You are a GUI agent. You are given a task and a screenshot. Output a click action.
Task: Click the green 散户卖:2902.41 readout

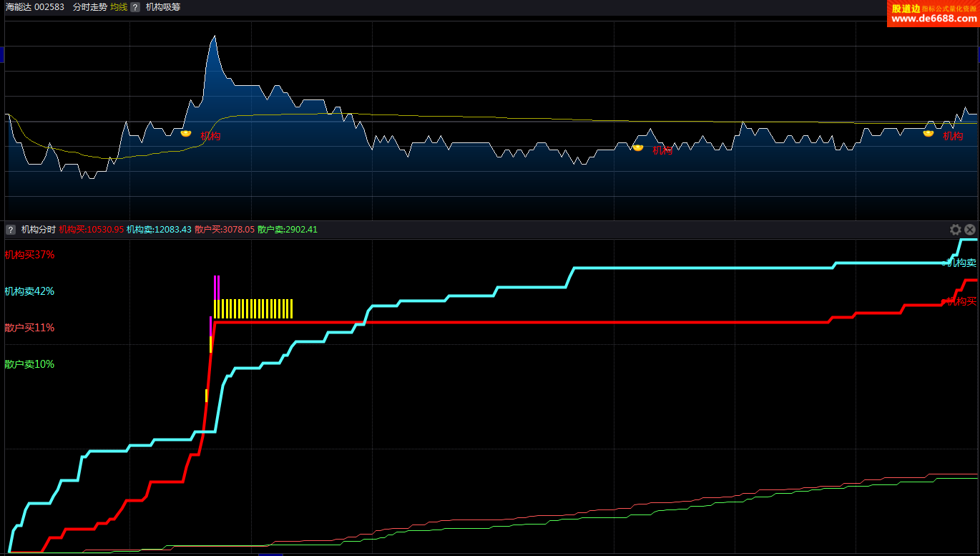pyautogui.click(x=287, y=230)
